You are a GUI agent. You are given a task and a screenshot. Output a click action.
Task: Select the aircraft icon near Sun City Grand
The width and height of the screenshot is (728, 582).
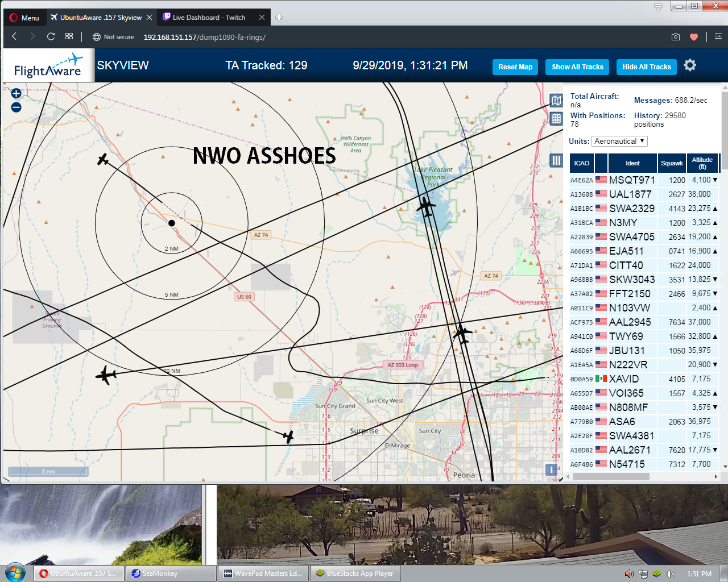click(x=288, y=436)
